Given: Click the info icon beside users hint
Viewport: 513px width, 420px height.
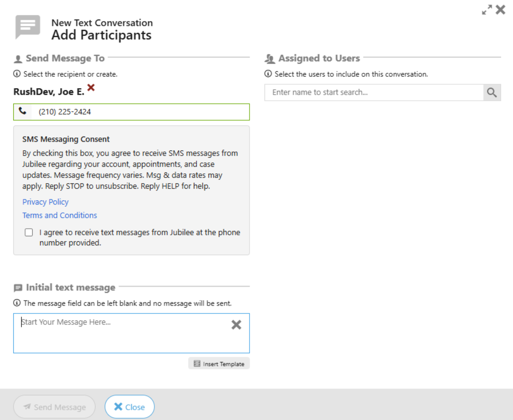Looking at the screenshot, I should pyautogui.click(x=268, y=74).
